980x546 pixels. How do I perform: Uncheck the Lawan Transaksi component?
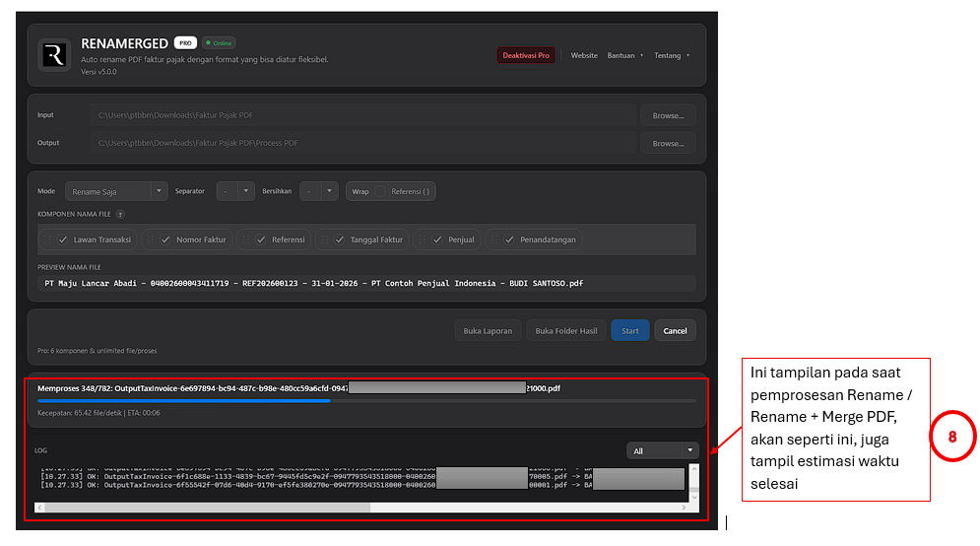coord(62,239)
